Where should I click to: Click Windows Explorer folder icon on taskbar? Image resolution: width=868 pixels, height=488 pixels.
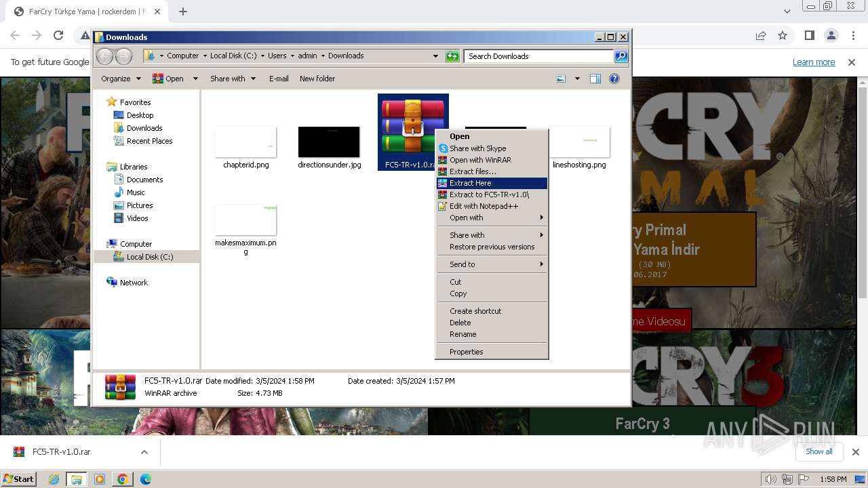[77, 479]
